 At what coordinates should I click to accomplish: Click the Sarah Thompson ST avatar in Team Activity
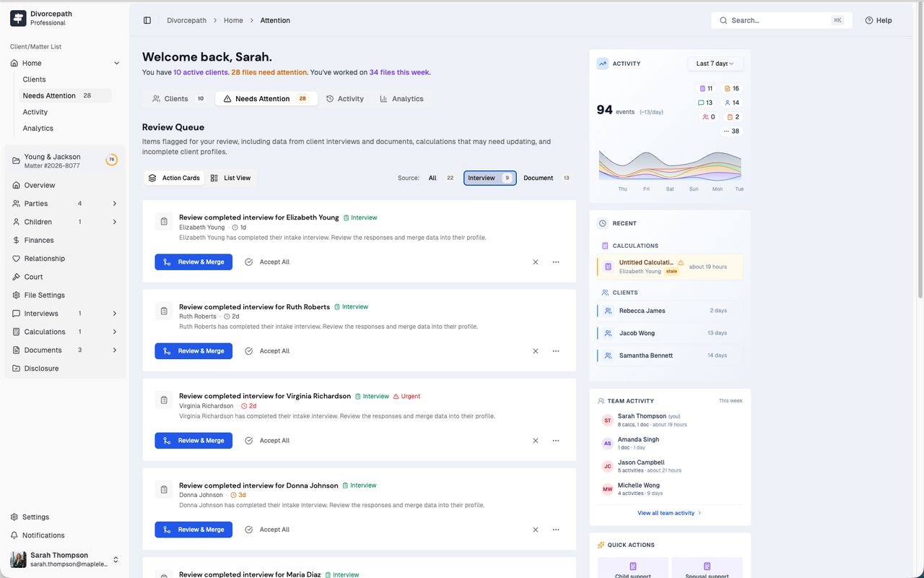coord(608,420)
